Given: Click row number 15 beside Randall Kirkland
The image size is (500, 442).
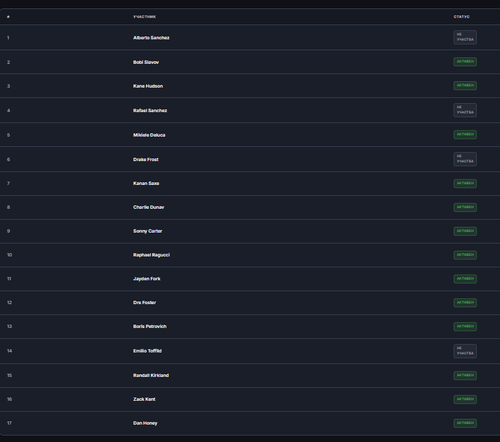Looking at the screenshot, I should pyautogui.click(x=9, y=375).
